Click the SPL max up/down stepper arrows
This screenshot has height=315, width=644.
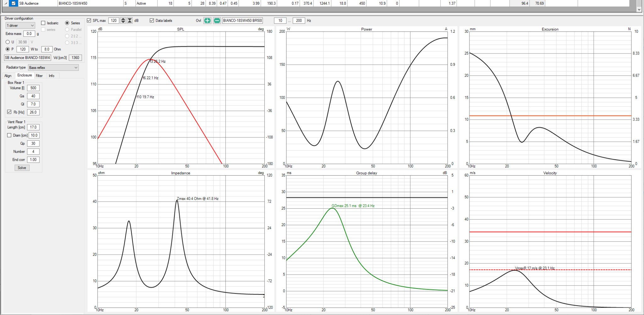[x=123, y=20]
